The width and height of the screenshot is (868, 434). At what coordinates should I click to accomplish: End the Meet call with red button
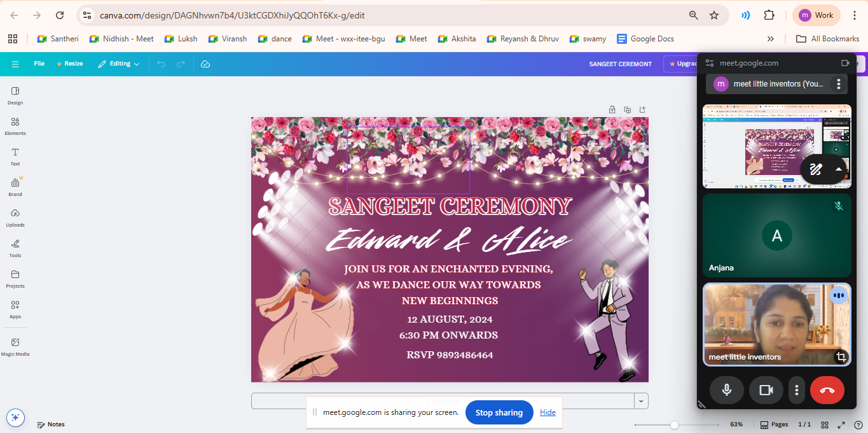pyautogui.click(x=827, y=390)
